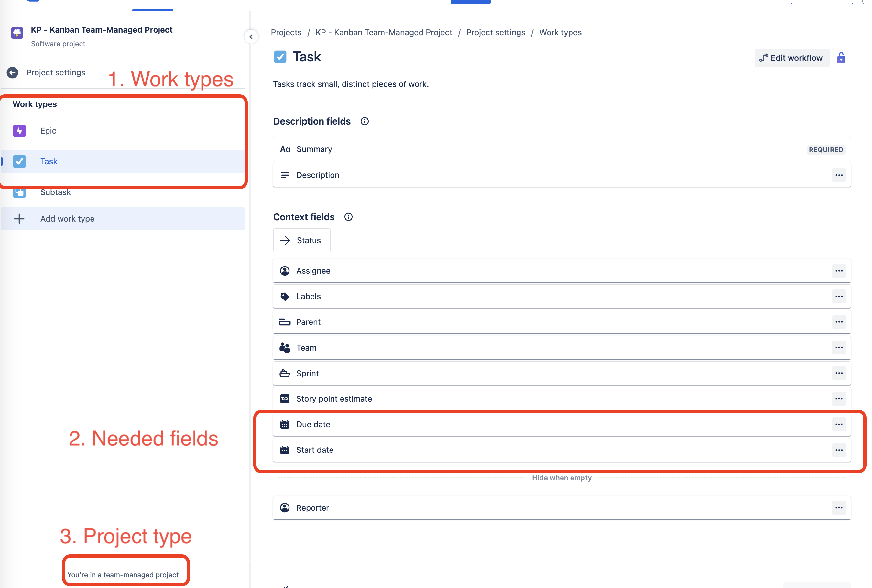Click the Labels tag icon

[285, 297]
